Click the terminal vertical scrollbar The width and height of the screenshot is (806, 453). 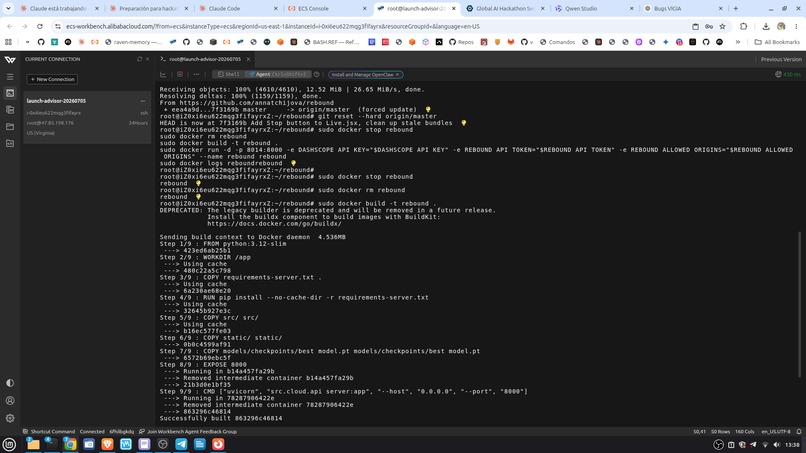tap(799, 303)
